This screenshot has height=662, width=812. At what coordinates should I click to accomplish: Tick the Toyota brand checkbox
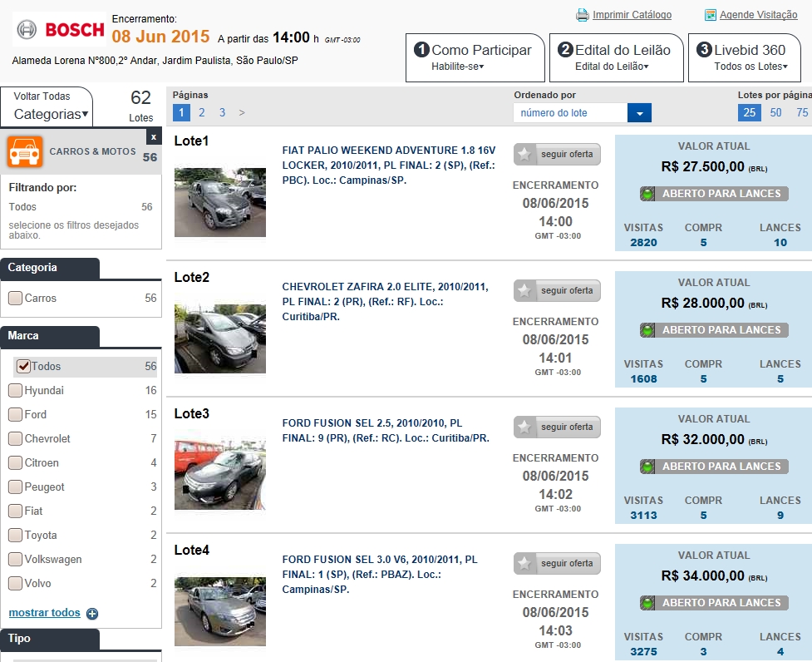point(16,535)
